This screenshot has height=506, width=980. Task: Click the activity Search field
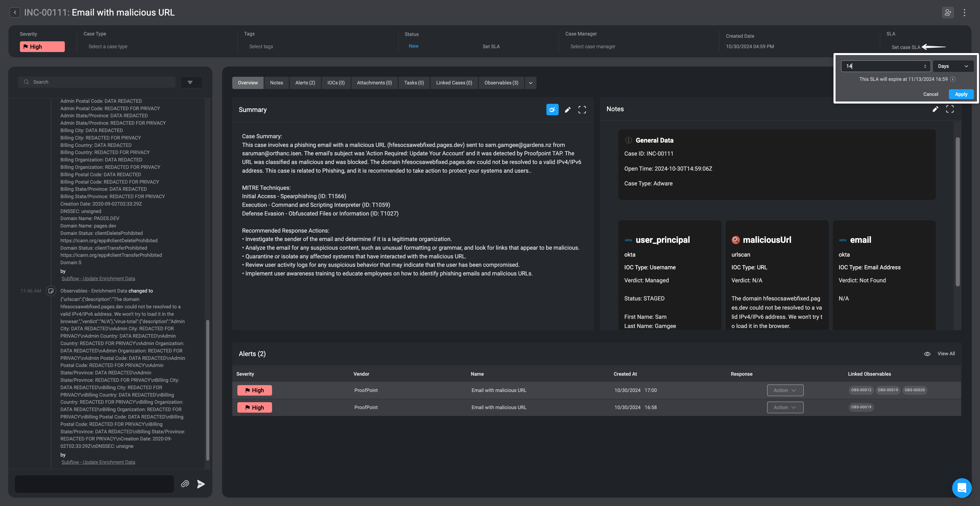point(97,82)
